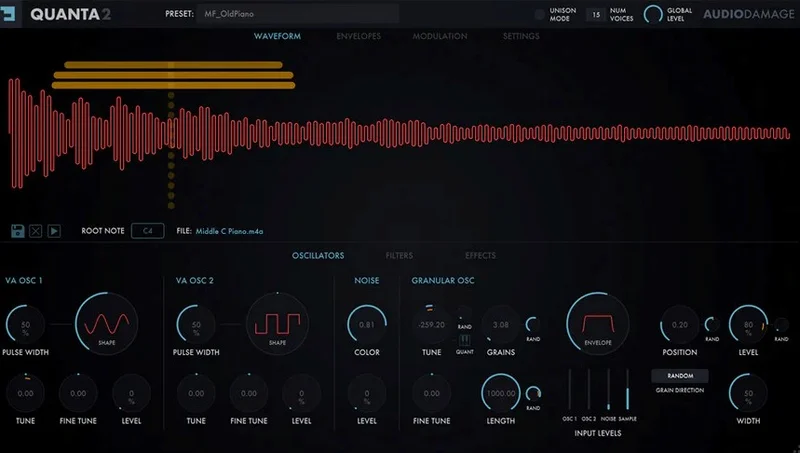The height and width of the screenshot is (453, 800).
Task: Click the Rand knob beside granular Level
Action: (782, 324)
